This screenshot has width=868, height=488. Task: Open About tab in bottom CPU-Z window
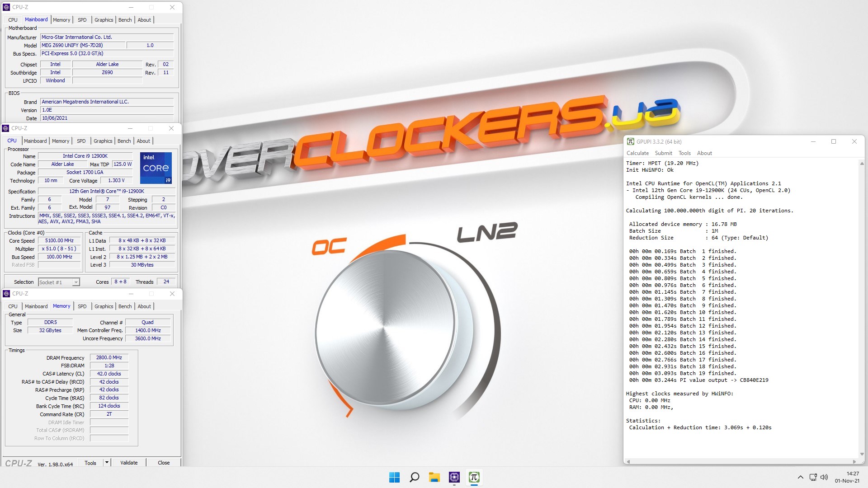coord(144,306)
